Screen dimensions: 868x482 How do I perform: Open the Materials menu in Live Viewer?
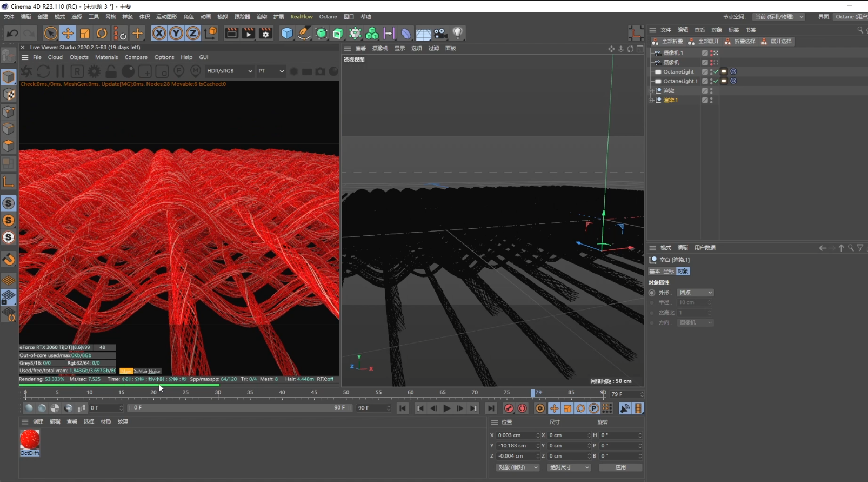tap(106, 57)
